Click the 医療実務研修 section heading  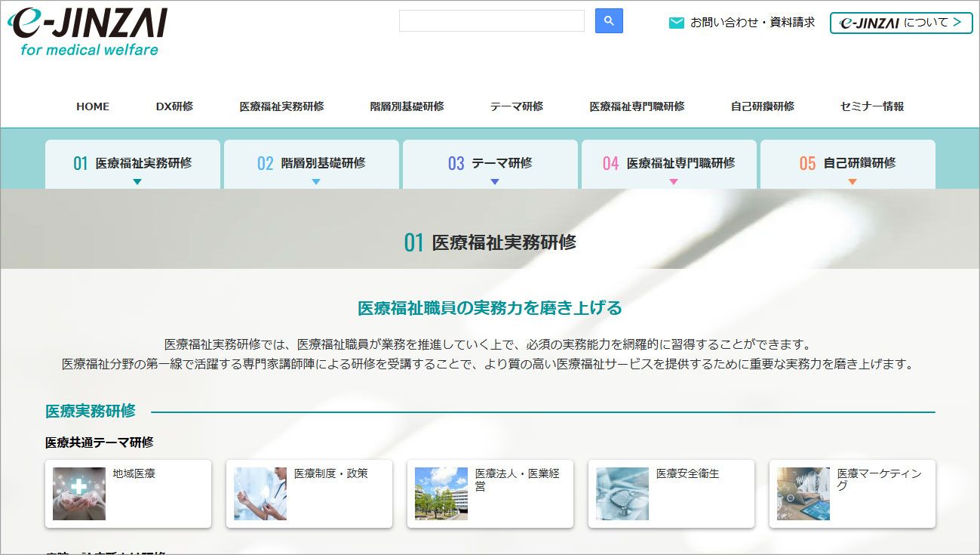pos(91,412)
